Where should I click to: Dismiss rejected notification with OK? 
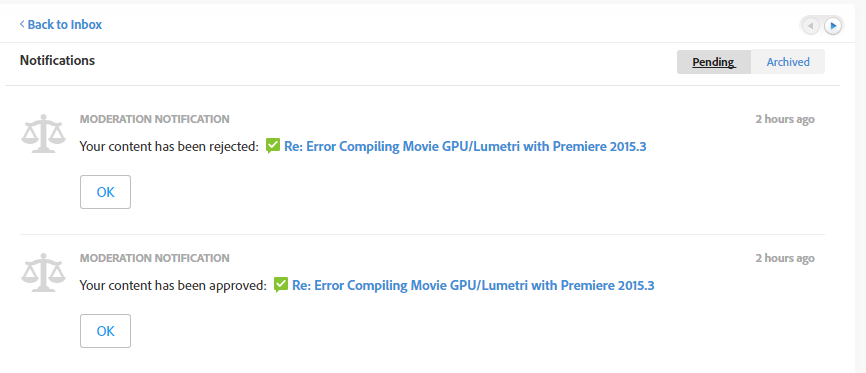(x=105, y=192)
